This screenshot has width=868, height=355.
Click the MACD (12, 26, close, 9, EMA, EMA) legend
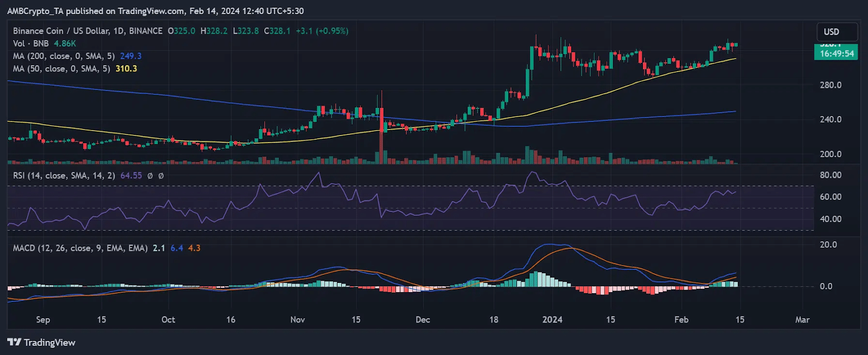point(80,248)
